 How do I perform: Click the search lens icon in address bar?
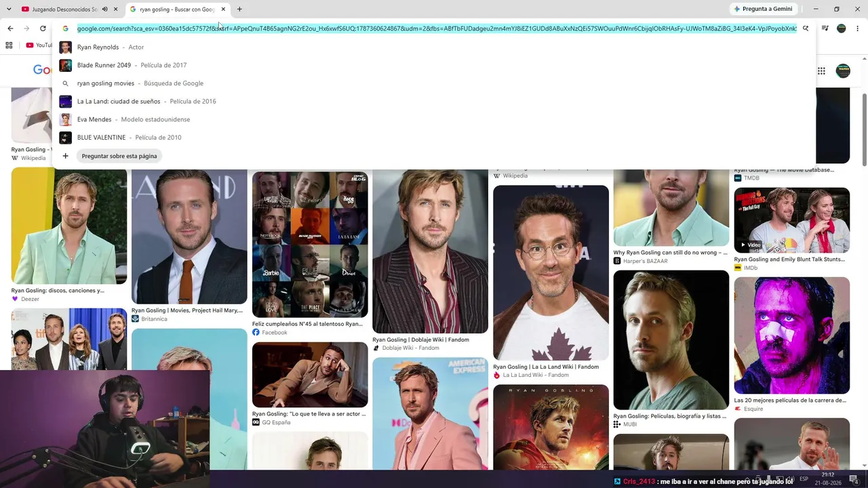(x=806, y=28)
